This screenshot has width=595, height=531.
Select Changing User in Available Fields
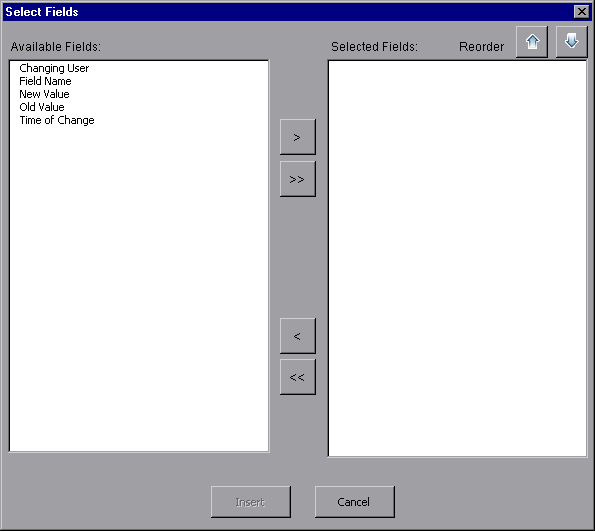tap(54, 68)
